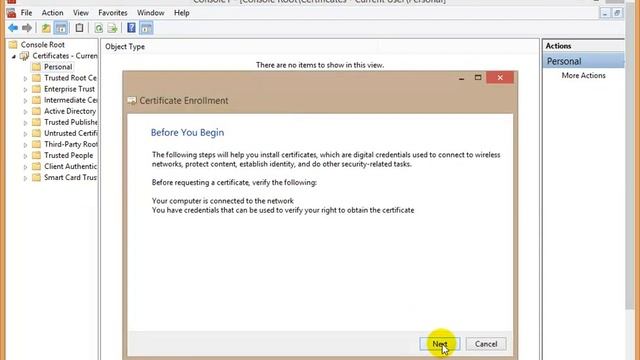Open the Favorites menu
The height and width of the screenshot is (360, 640).
pyautogui.click(x=113, y=13)
